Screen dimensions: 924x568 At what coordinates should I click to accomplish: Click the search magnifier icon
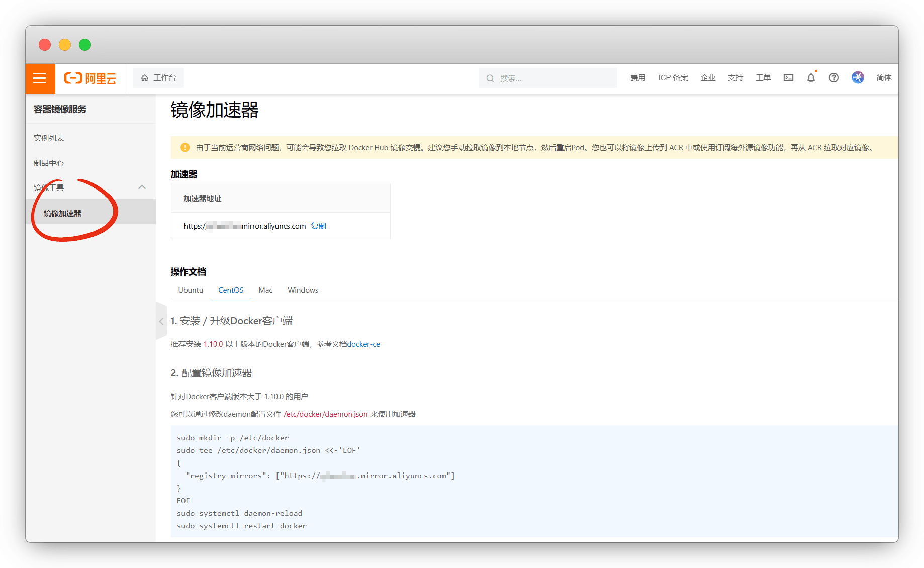(x=490, y=78)
